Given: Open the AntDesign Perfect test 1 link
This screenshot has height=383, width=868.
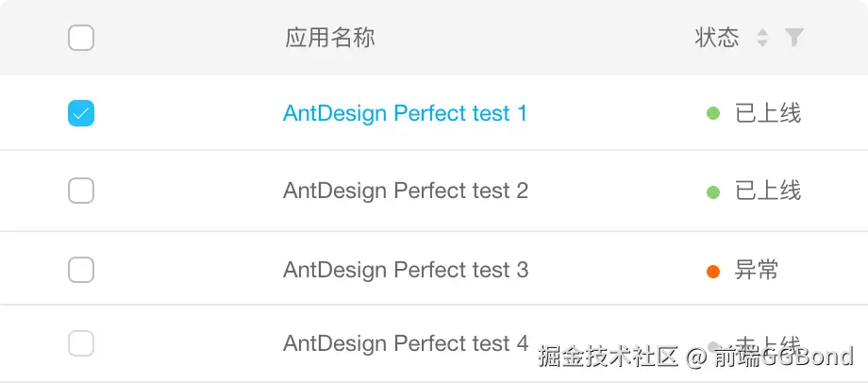Looking at the screenshot, I should point(405,114).
